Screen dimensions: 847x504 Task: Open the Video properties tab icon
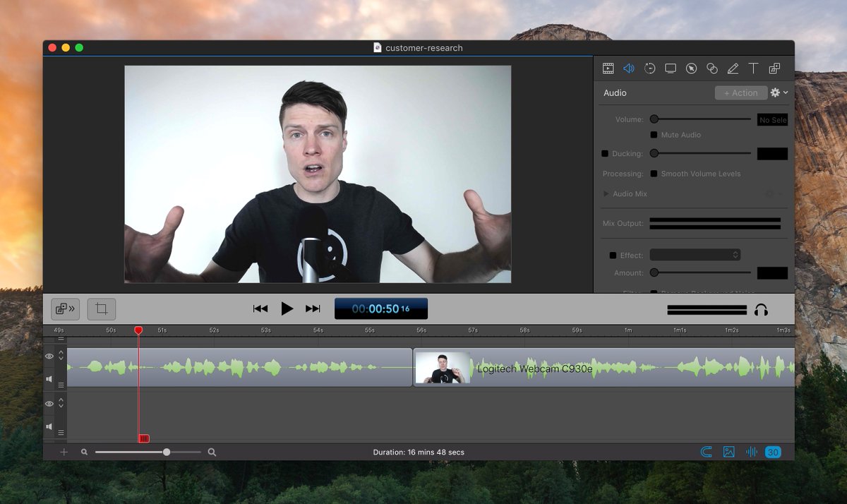(x=607, y=68)
